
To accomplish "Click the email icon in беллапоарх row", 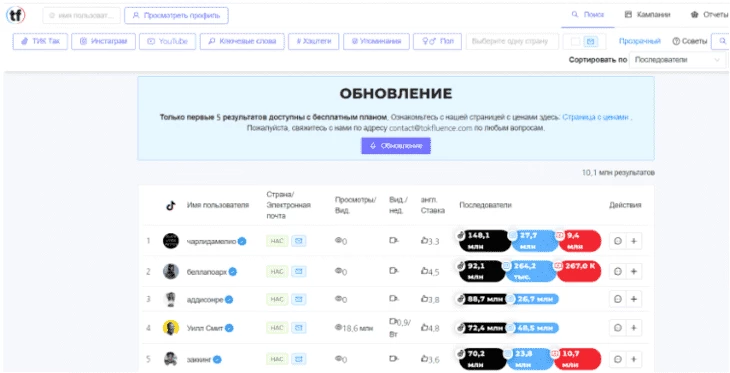I will point(299,271).
